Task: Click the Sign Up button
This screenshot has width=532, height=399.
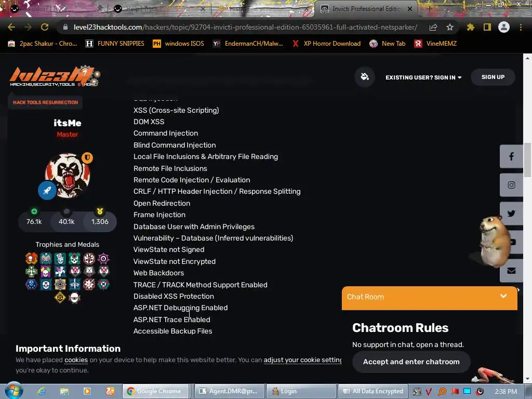Action: 493,77
